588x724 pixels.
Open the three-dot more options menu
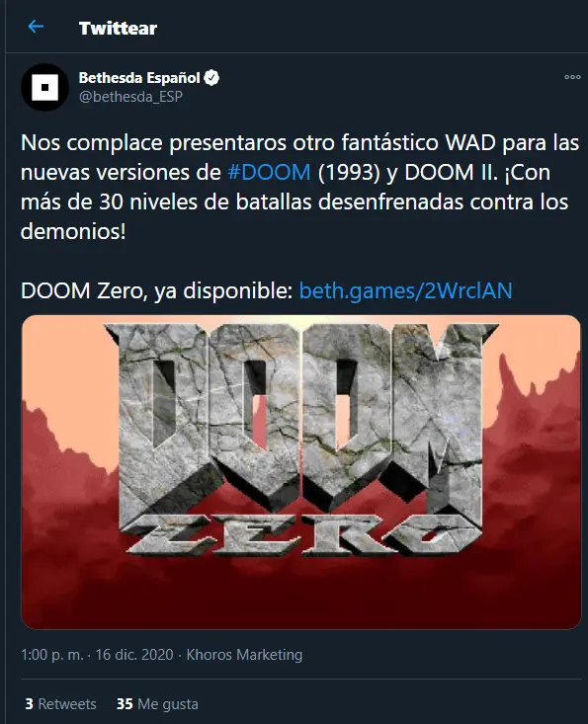572,77
